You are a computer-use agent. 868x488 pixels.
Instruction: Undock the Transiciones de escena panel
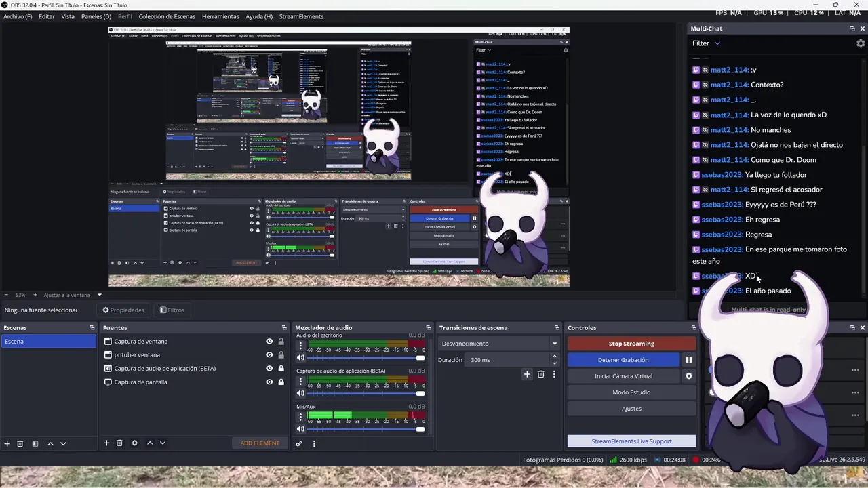pos(557,327)
